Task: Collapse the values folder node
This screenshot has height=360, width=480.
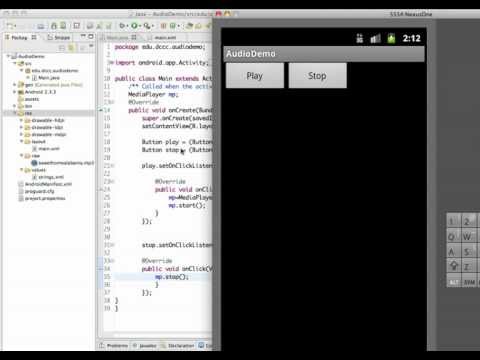Action: pyautogui.click(x=21, y=170)
